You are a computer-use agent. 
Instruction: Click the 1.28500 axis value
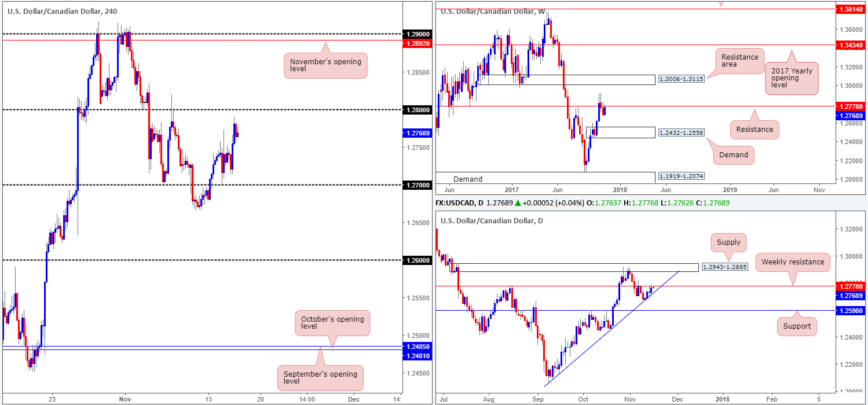tap(417, 72)
